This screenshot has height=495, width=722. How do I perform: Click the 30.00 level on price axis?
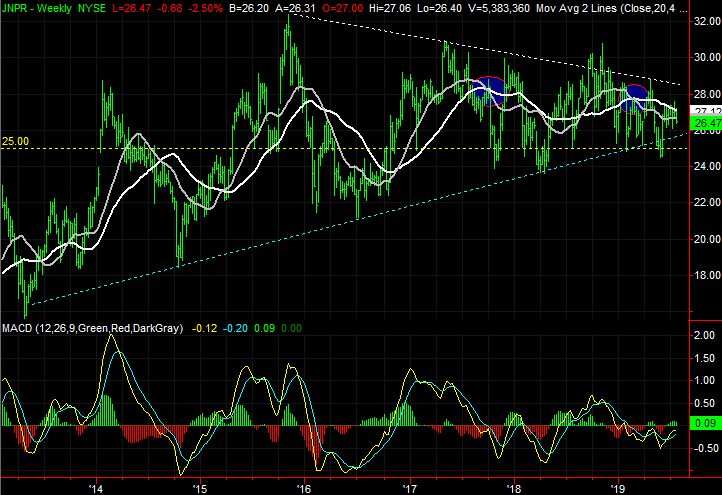[x=704, y=57]
